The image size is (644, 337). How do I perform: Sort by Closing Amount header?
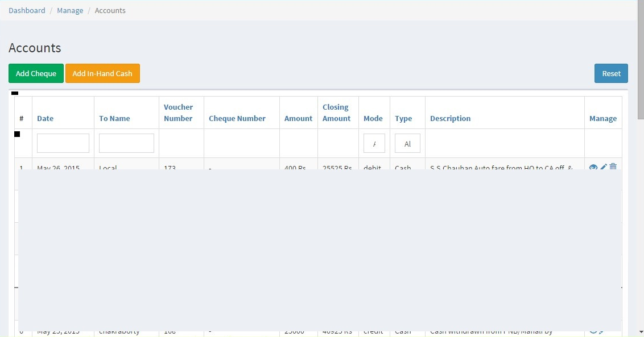pyautogui.click(x=336, y=113)
